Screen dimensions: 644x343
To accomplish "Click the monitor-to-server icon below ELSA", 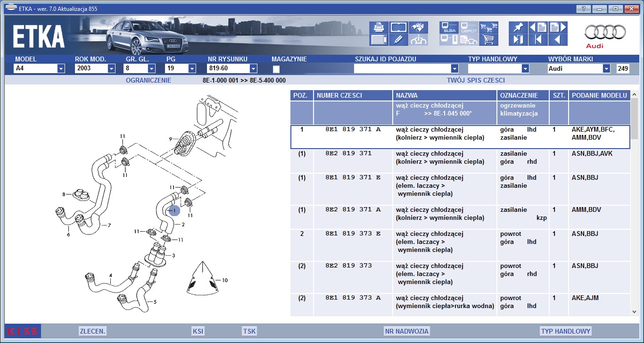I will tap(449, 40).
